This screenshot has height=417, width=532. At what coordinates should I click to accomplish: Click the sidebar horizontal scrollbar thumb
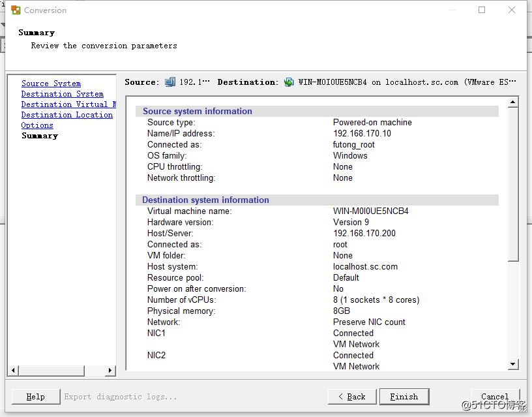point(52,371)
